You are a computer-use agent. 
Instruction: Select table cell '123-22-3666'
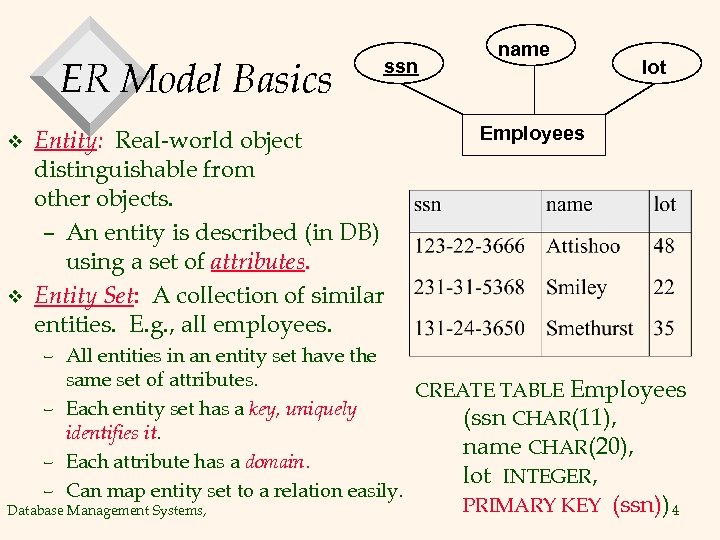469,246
